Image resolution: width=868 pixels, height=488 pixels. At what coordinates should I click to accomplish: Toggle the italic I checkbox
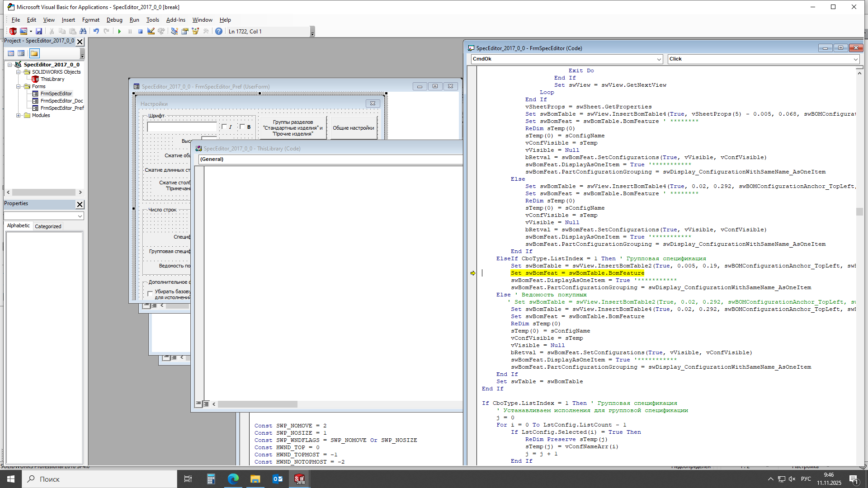(224, 127)
